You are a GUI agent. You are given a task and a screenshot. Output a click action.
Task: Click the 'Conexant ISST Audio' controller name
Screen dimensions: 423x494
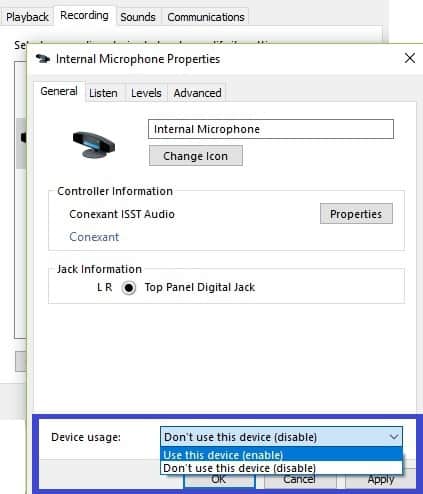point(122,214)
